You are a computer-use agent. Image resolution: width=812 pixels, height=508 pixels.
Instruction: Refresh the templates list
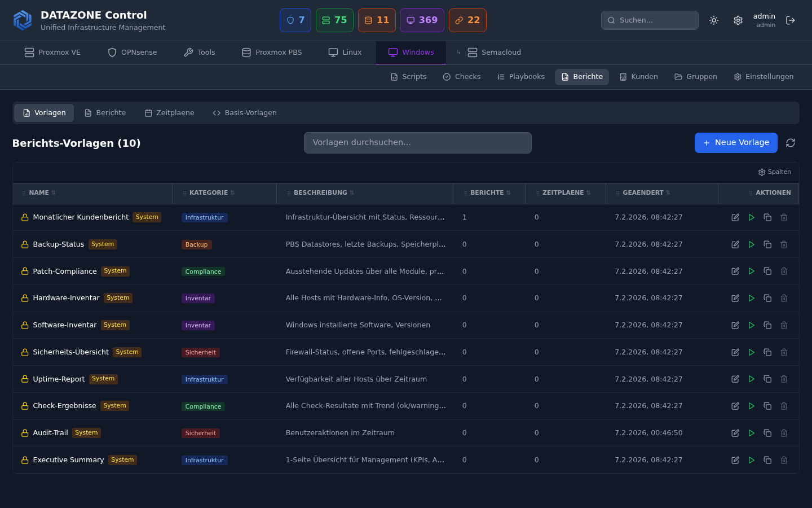point(790,143)
